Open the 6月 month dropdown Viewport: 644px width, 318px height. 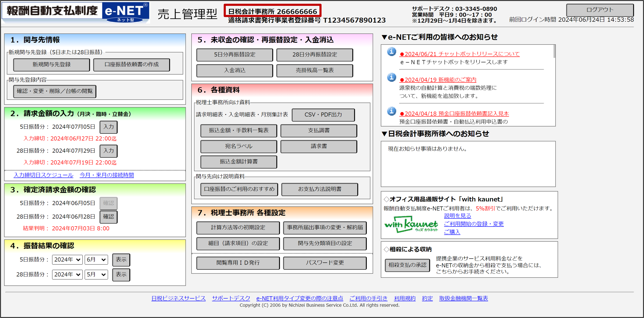point(96,259)
